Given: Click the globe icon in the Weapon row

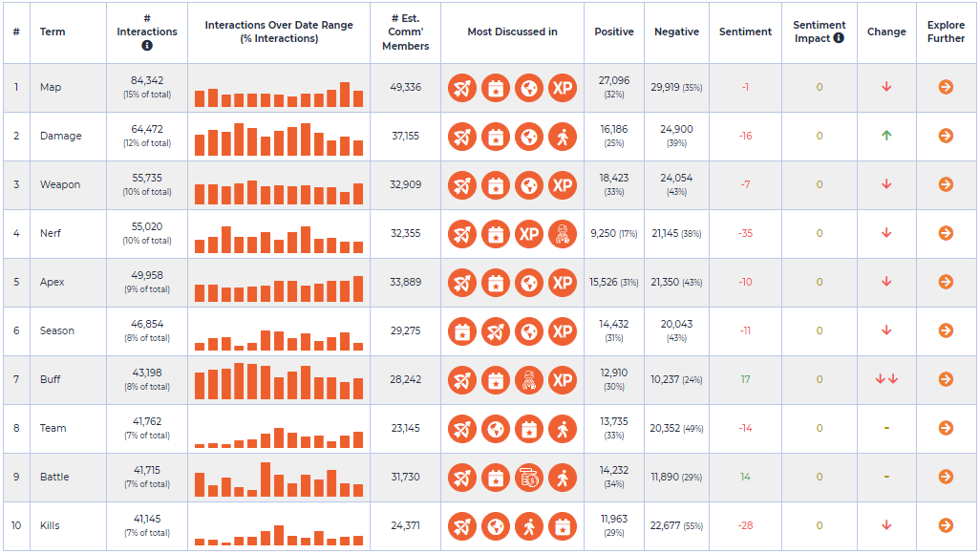Looking at the screenshot, I should [x=529, y=185].
